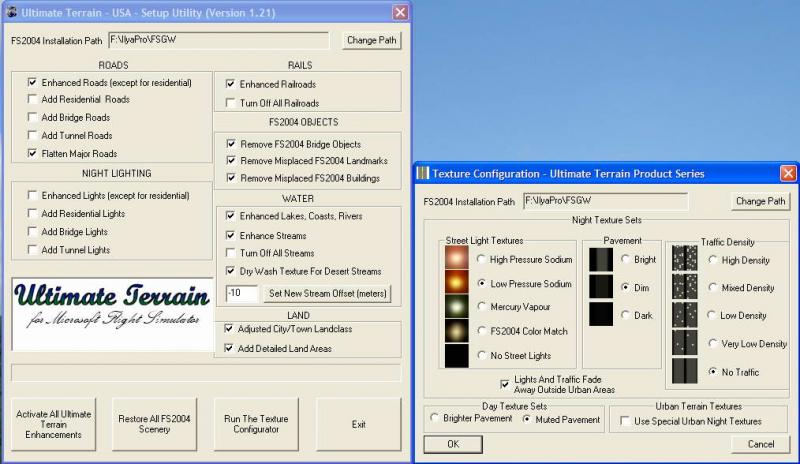Viewport: 800px width, 464px height.
Task: Click Change Path in Setup Utility
Action: coord(371,40)
